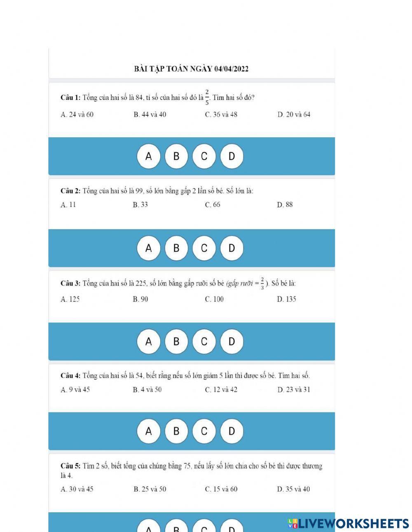Viewport: 412px width, 532px height.
Task: Pick answer B for Câu 3
Action: [176, 342]
